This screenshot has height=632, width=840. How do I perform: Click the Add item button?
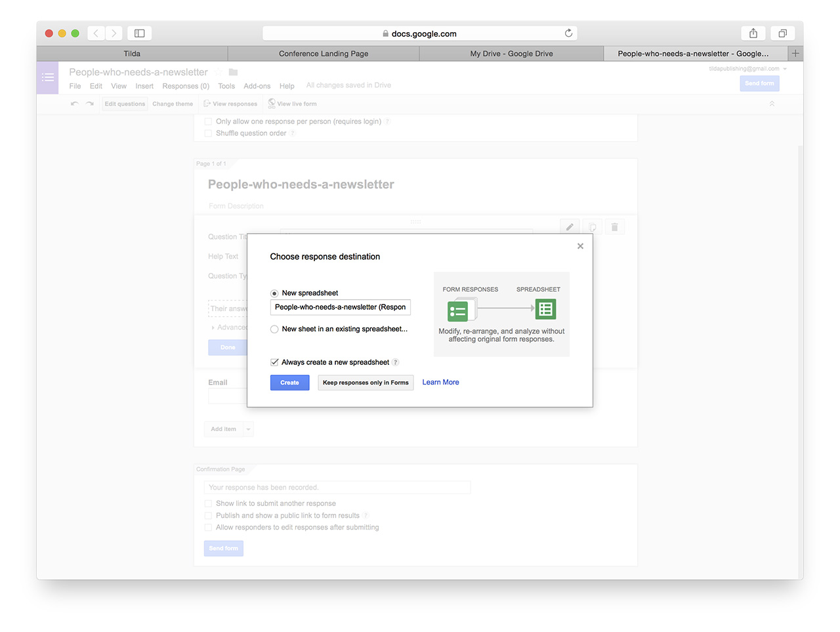pos(223,429)
